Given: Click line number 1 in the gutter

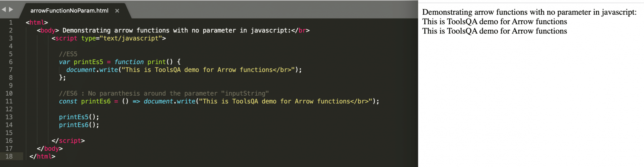Looking at the screenshot, I should [x=11, y=22].
